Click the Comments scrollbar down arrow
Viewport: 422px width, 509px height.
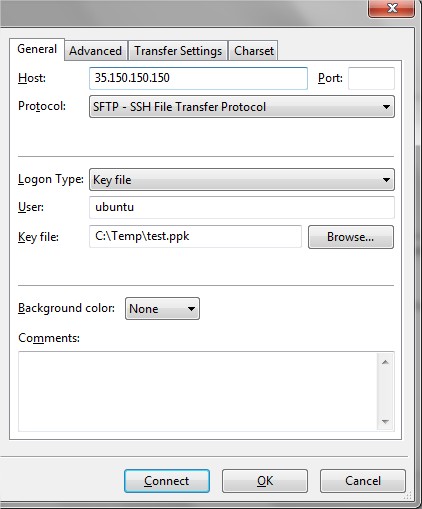pos(385,422)
